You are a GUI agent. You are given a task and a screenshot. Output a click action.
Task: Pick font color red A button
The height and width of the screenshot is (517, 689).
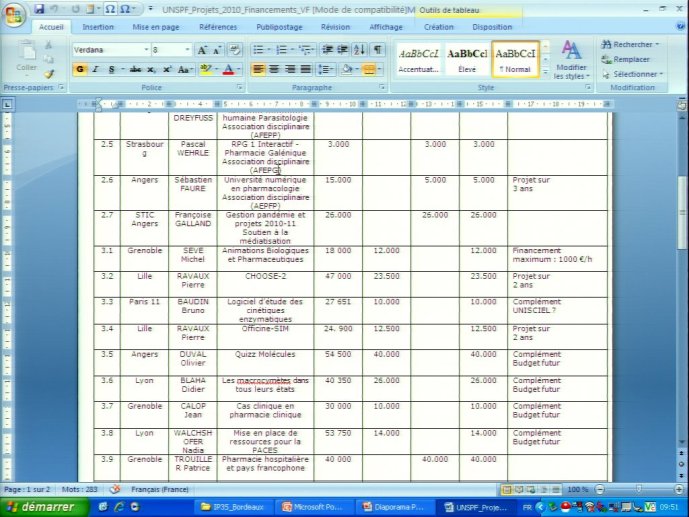point(228,69)
